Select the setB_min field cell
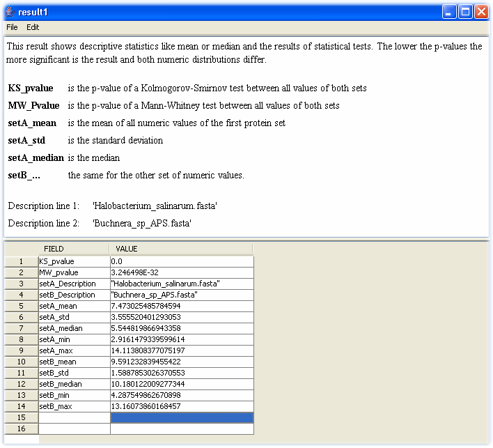The image size is (493, 448). click(x=75, y=396)
